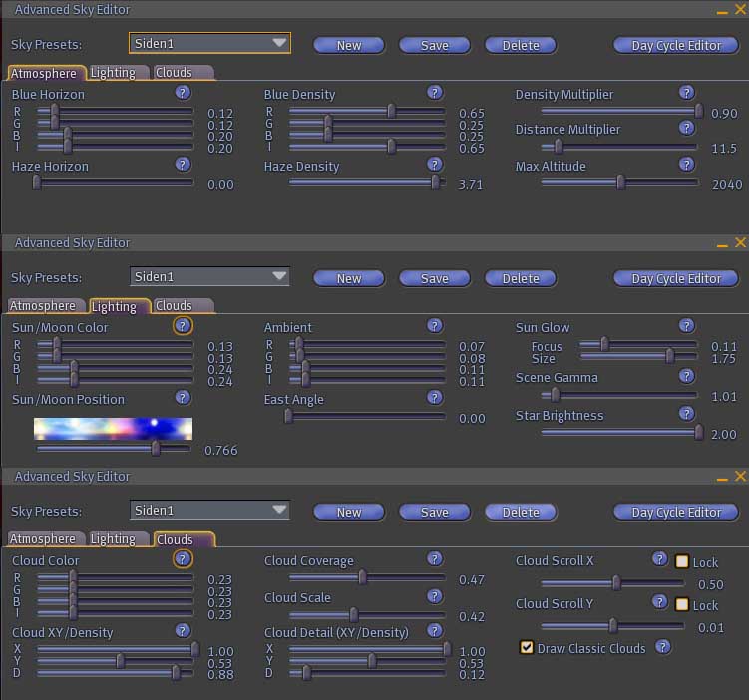Open help for Draw Classic Clouds
749x700 pixels.
[662, 647]
